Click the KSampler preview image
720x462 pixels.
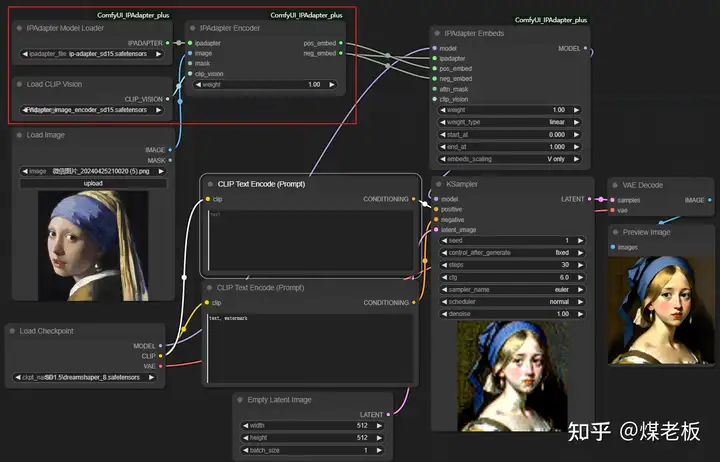(512, 376)
